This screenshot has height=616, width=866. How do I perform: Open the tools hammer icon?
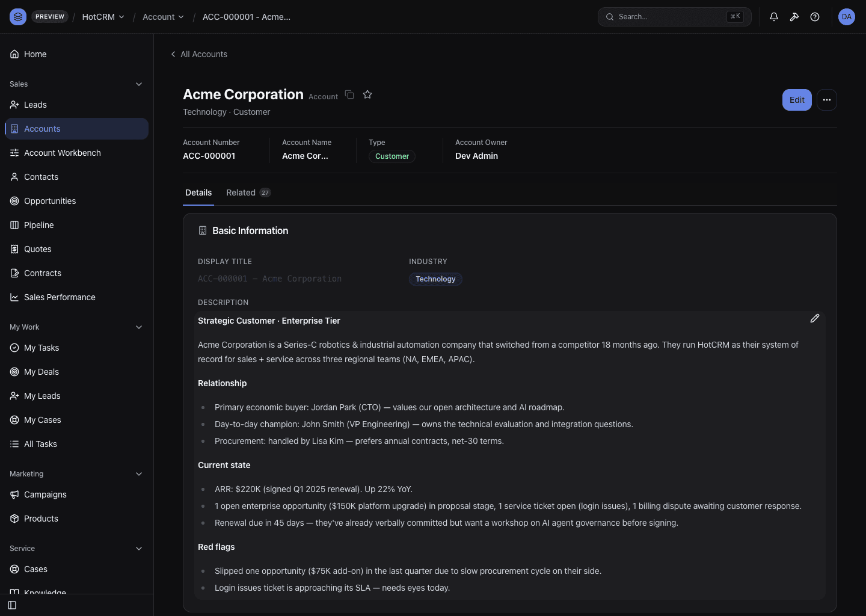[x=794, y=17]
